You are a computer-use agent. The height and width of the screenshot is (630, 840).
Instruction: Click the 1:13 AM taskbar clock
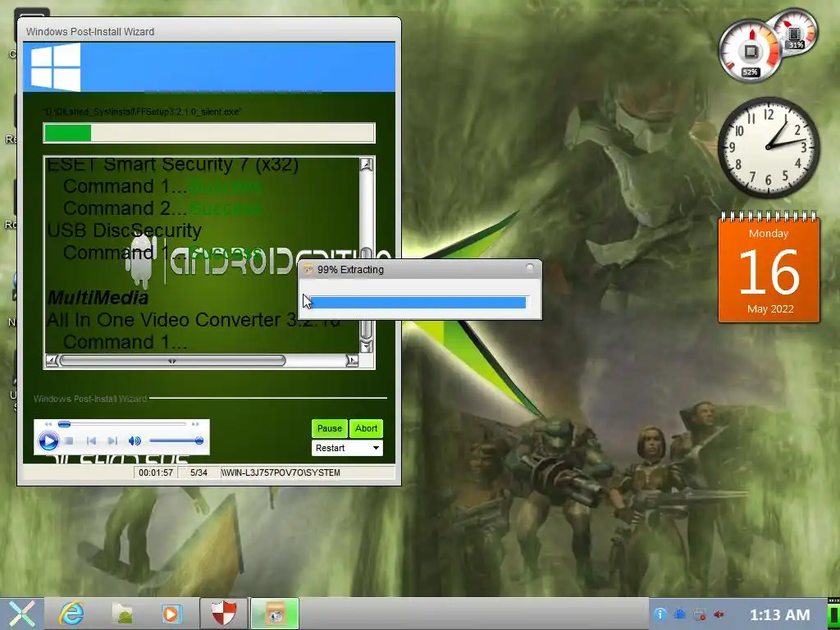[x=779, y=614]
